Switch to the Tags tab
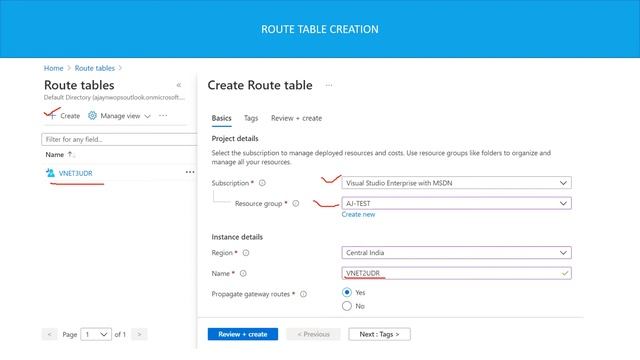The height and width of the screenshot is (360, 640). pos(251,118)
